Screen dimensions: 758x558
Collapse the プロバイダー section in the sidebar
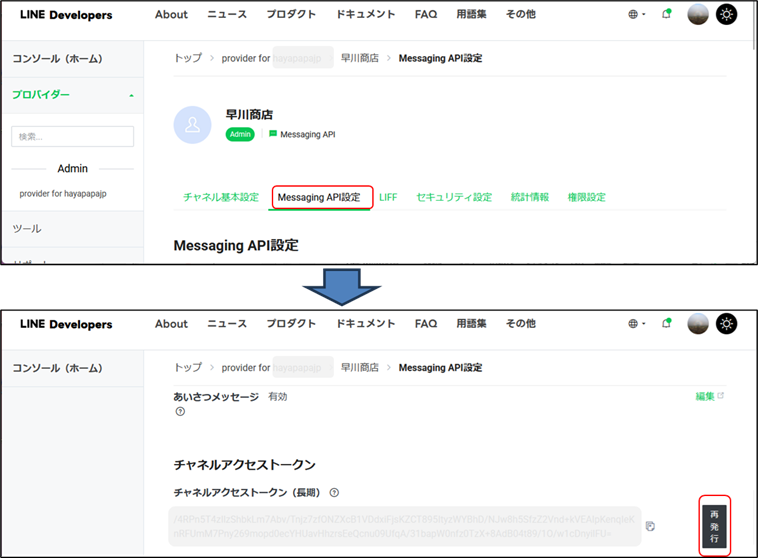[x=131, y=95]
